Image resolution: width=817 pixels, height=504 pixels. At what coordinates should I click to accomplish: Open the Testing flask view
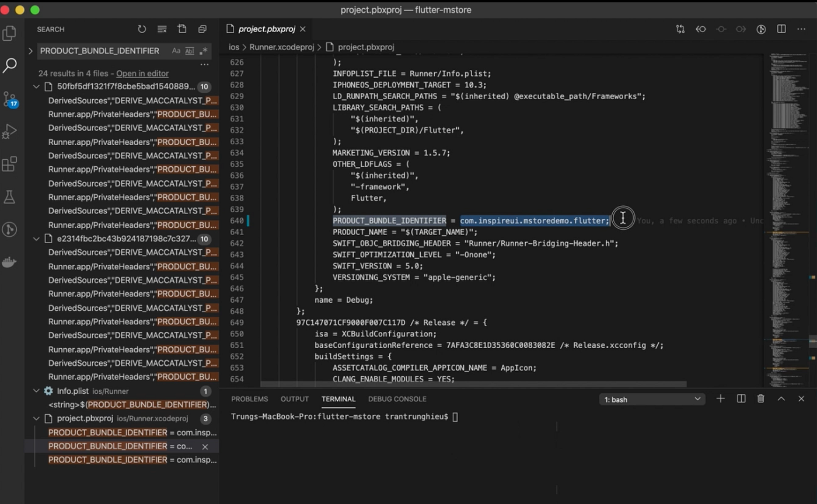pos(9,197)
